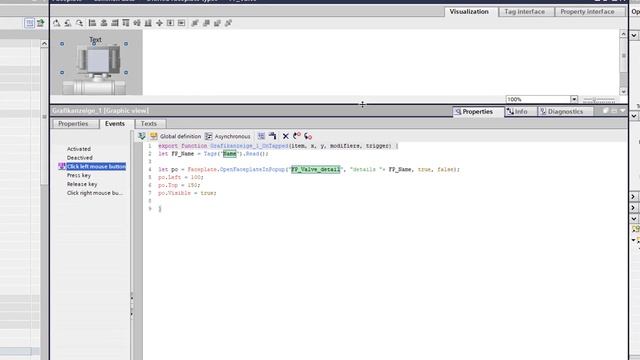
Task: Click the second layer order icon
Action: click(206, 23)
